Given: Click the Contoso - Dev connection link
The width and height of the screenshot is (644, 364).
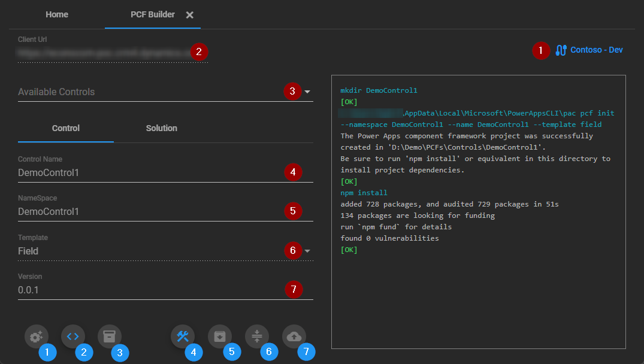Looking at the screenshot, I should [596, 50].
